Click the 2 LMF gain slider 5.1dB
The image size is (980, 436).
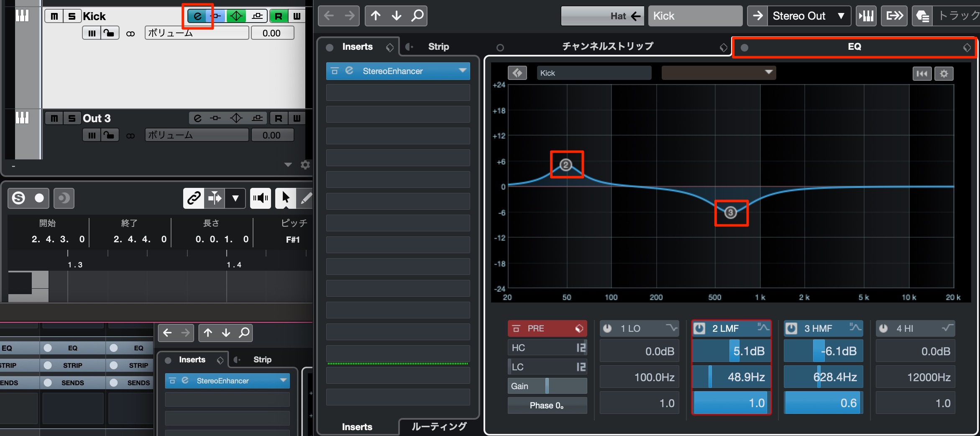pos(731,351)
